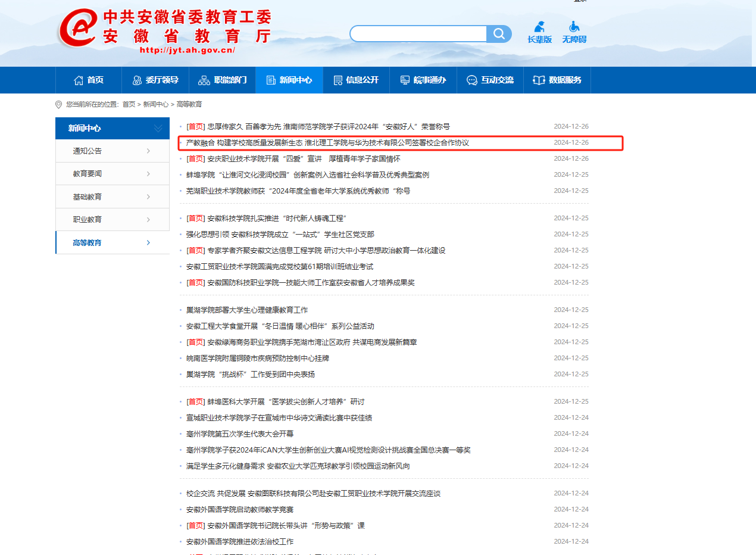
Task: Open the 皖事通办 navigation item
Action: [x=423, y=80]
